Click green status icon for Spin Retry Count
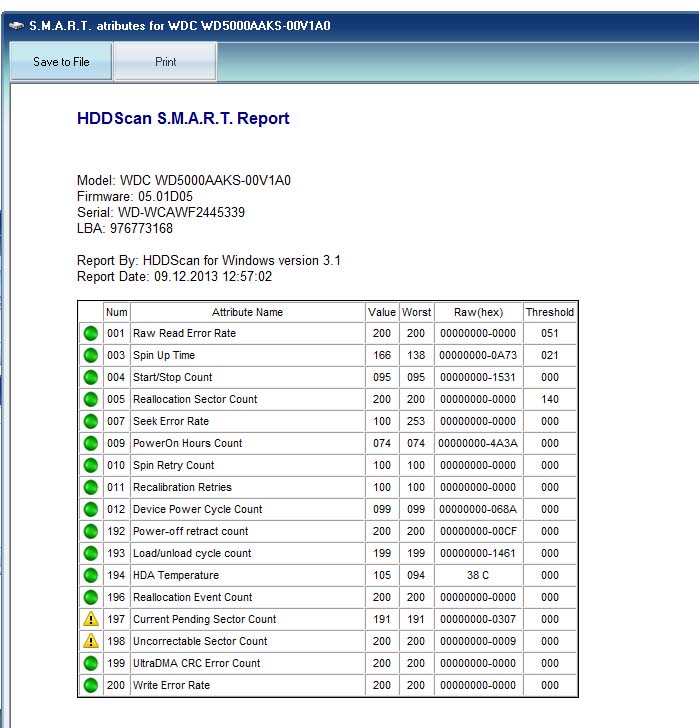Image resolution: width=699 pixels, height=728 pixels. coord(91,465)
